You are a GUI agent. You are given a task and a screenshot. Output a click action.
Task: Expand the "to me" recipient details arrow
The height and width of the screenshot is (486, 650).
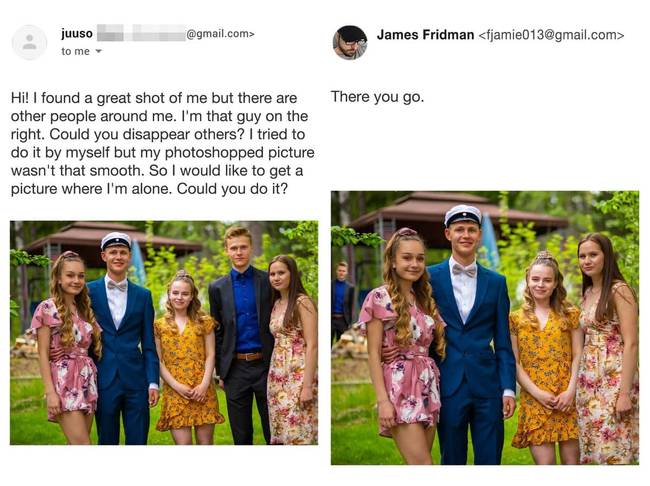(x=99, y=51)
